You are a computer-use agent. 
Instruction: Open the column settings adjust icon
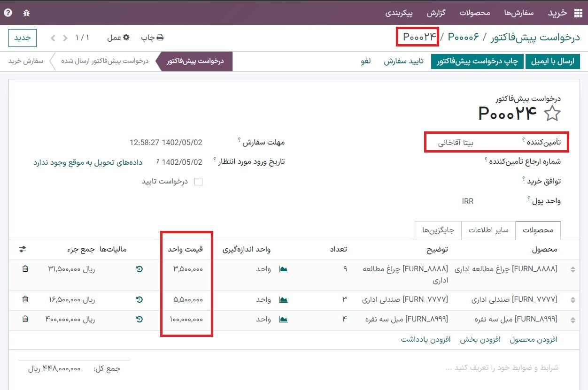(x=23, y=249)
